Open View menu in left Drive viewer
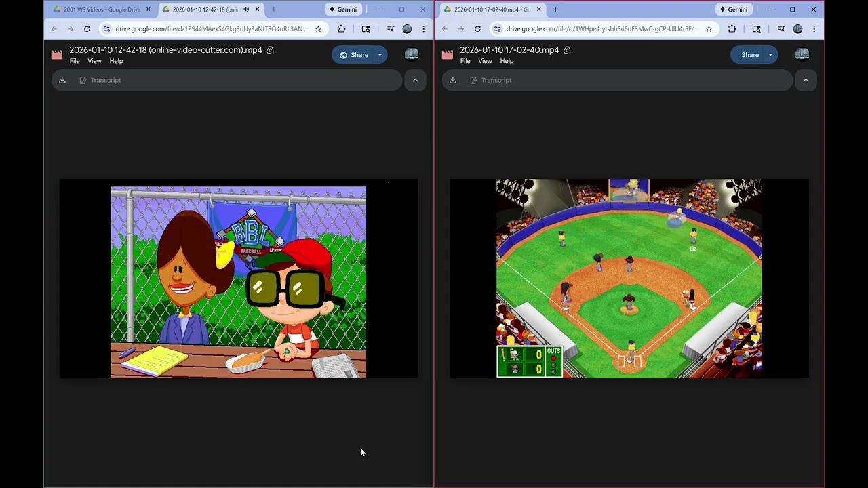The height and width of the screenshot is (488, 868). pos(94,61)
